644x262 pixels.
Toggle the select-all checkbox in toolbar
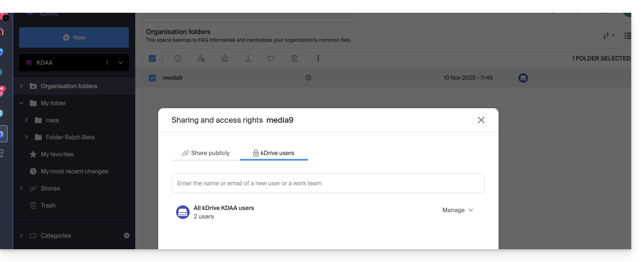tap(152, 58)
